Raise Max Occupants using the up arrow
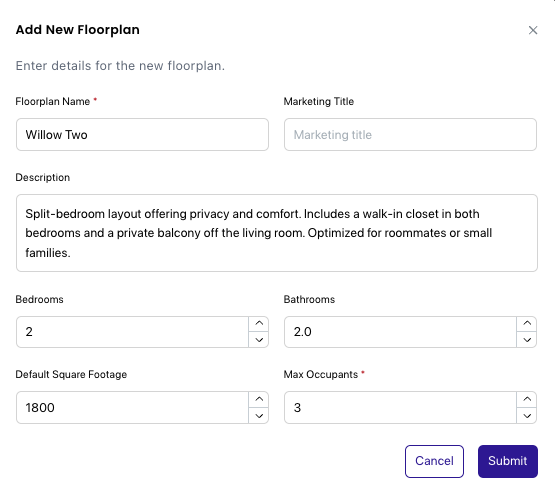 (527, 399)
